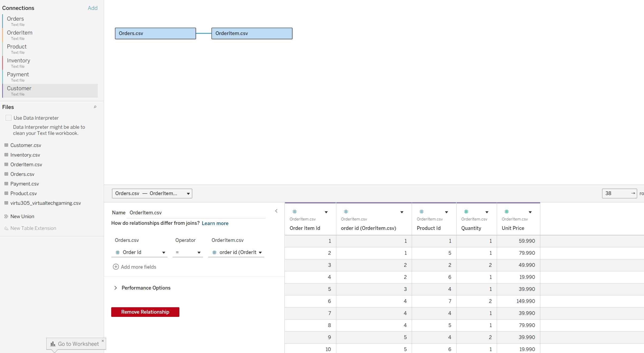Click the New Union icon

point(6,216)
